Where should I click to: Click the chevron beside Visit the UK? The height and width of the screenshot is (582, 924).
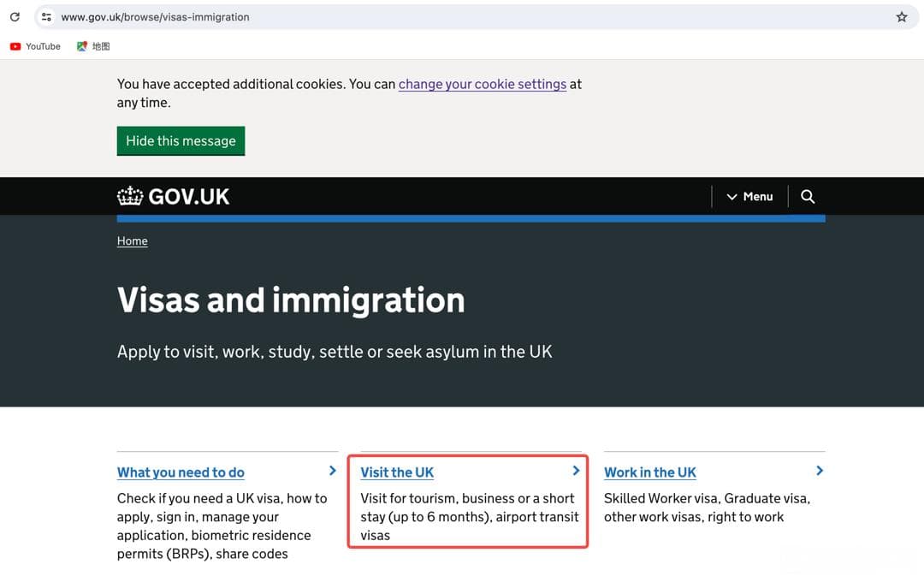(577, 471)
